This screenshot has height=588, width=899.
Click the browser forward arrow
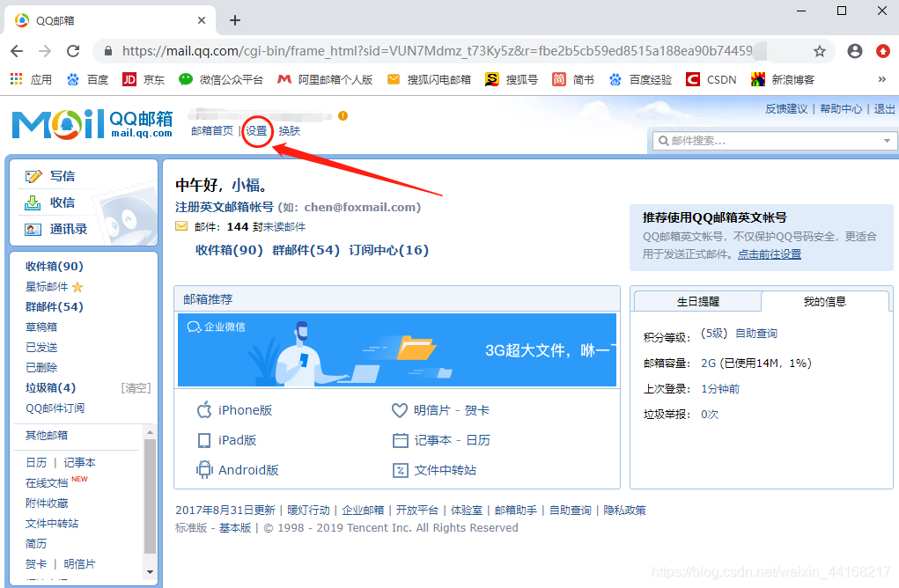45,51
